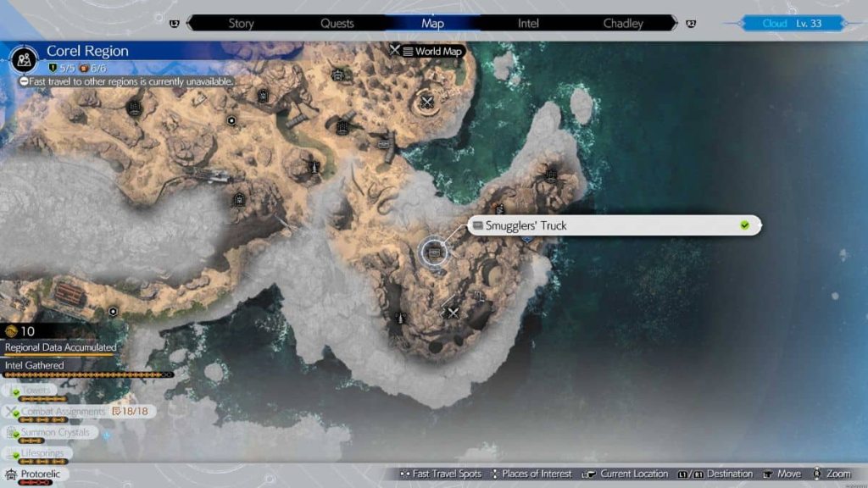Screen dimensions: 868x488
Task: Open the Story tab
Action: (x=241, y=23)
